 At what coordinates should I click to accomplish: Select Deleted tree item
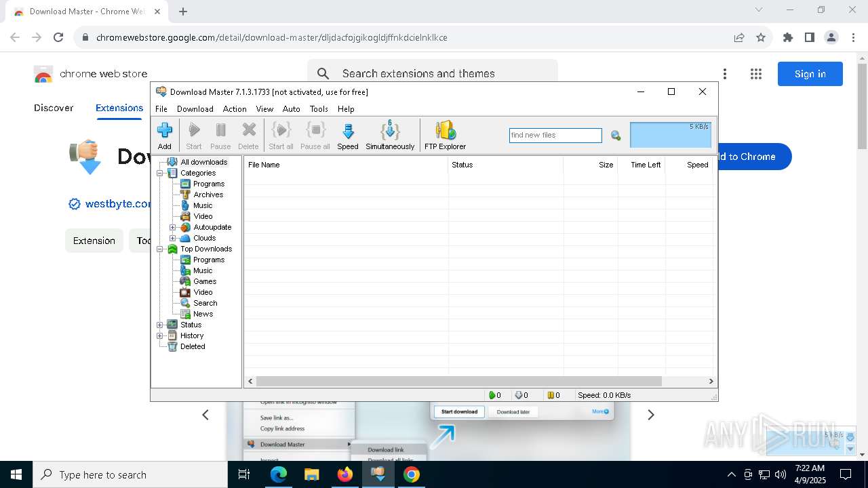193,346
